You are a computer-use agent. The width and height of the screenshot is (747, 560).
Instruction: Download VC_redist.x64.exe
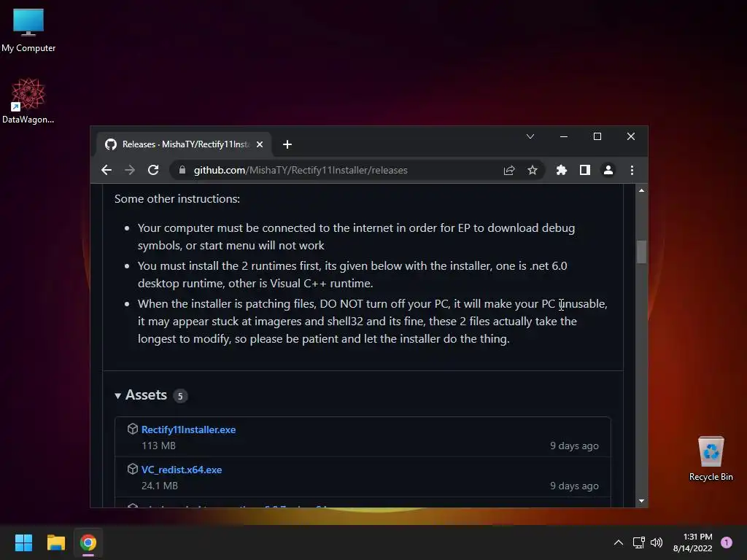[x=182, y=470]
